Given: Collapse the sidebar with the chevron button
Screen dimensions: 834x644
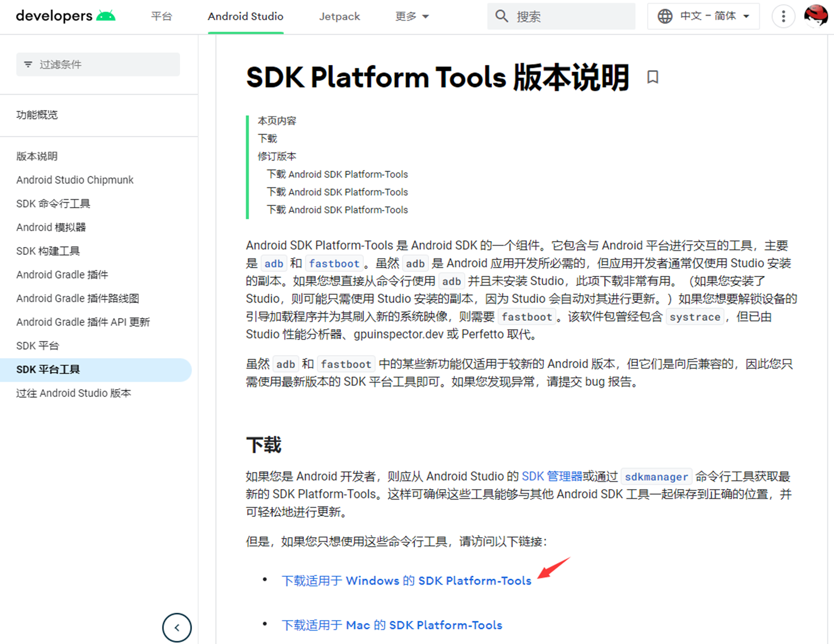Looking at the screenshot, I should [177, 628].
